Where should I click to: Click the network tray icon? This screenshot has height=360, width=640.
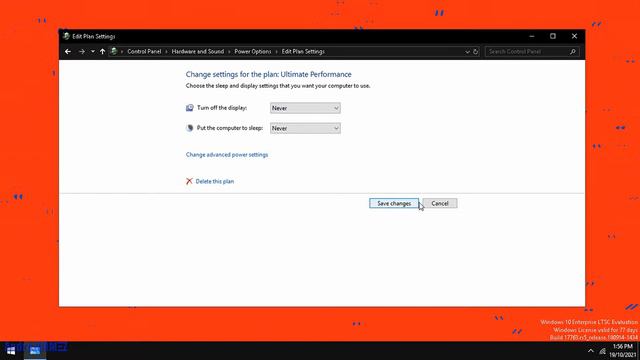coord(603,351)
